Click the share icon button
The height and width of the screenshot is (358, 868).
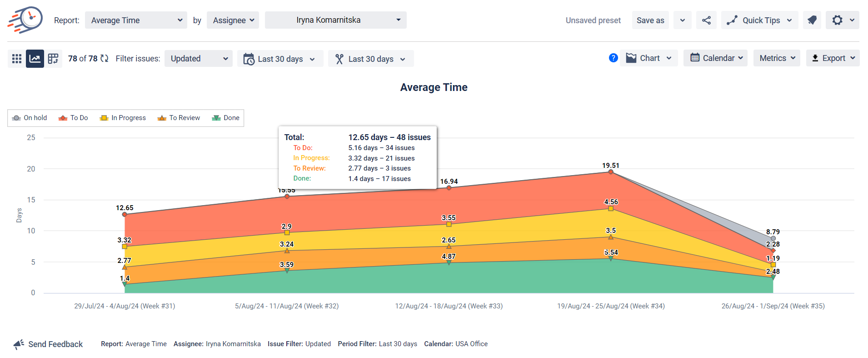pos(706,20)
